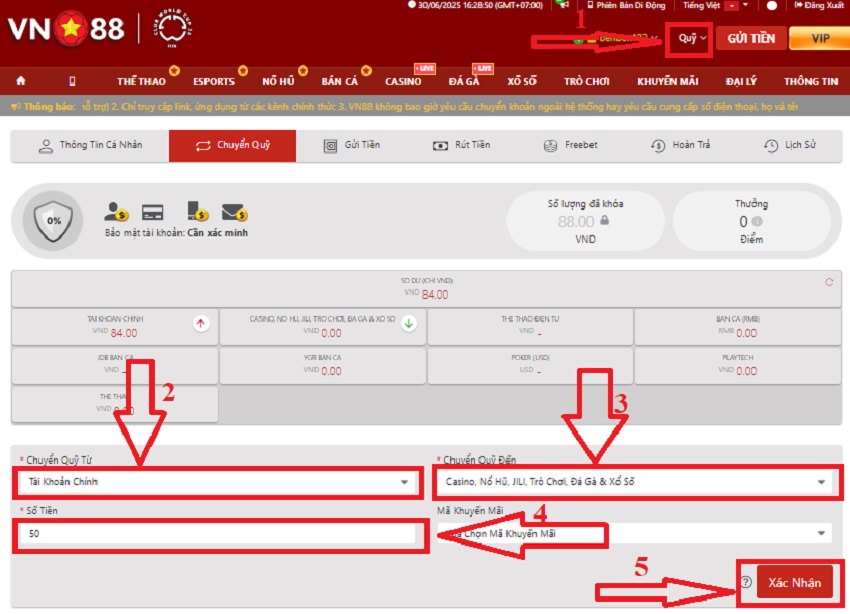The image size is (850, 614).
Task: Open the Casino menu
Action: (x=403, y=81)
